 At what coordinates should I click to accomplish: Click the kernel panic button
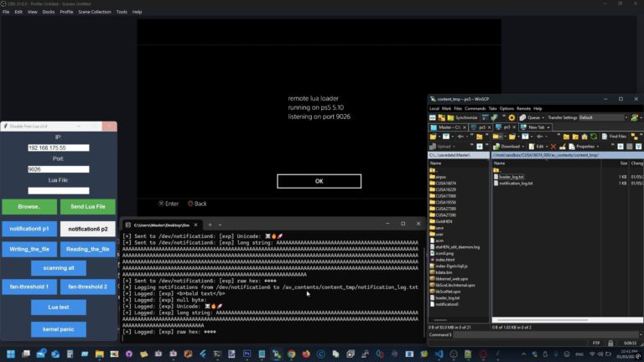tap(59, 329)
